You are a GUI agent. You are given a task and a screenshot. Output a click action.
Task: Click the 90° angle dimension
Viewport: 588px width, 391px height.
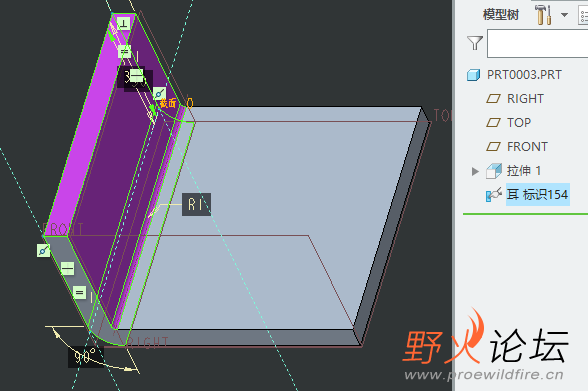click(86, 357)
